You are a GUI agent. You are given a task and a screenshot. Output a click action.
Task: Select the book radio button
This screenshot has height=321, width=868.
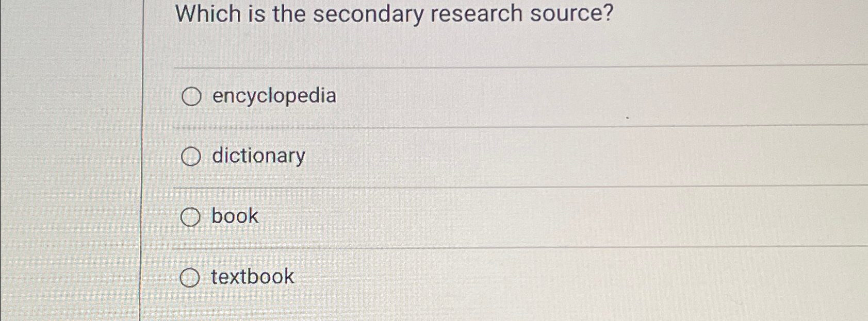click(x=191, y=216)
